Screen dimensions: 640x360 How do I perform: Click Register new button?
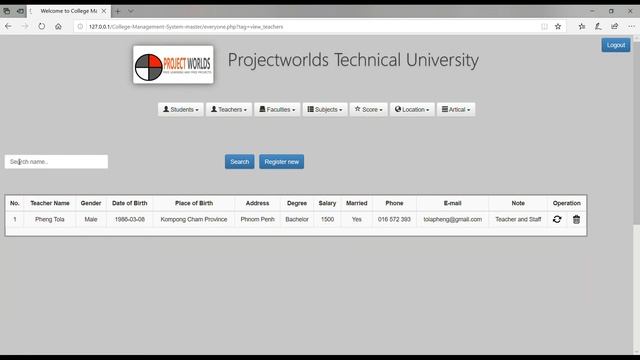tap(282, 162)
